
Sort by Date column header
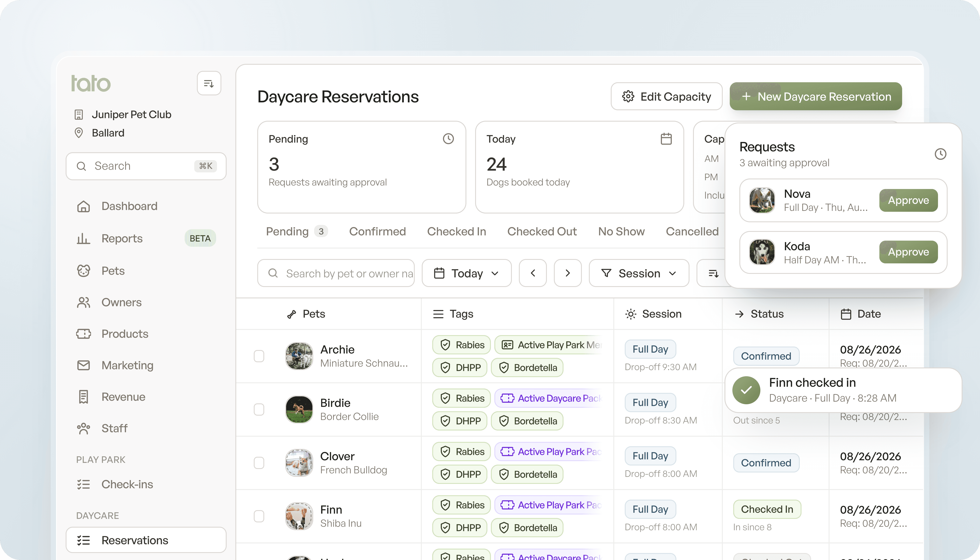861,314
